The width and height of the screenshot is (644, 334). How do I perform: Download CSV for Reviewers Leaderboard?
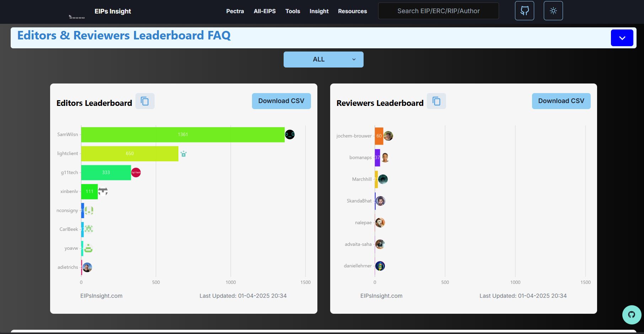561,101
